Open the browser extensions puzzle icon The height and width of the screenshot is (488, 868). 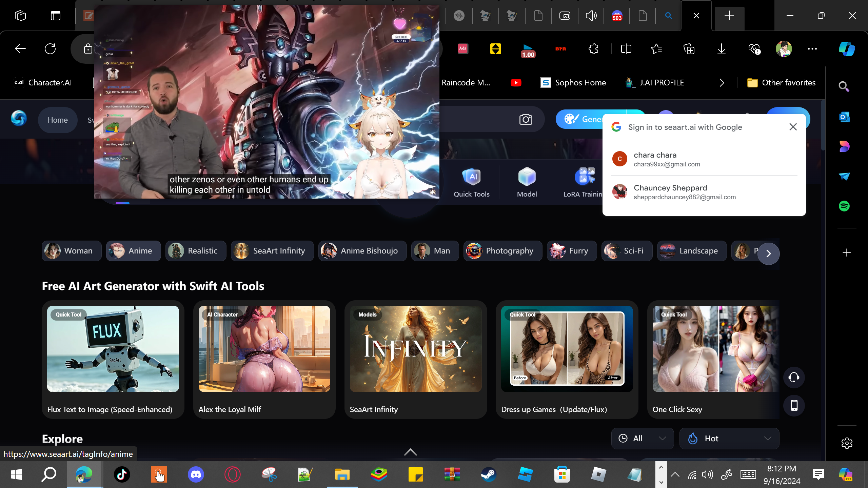coord(593,49)
